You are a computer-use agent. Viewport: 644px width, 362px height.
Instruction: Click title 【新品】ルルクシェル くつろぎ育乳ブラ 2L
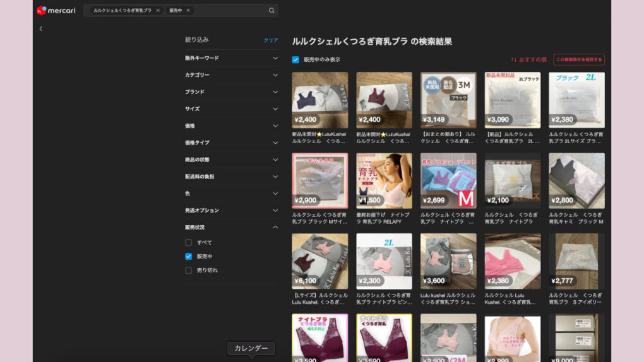pyautogui.click(x=513, y=137)
